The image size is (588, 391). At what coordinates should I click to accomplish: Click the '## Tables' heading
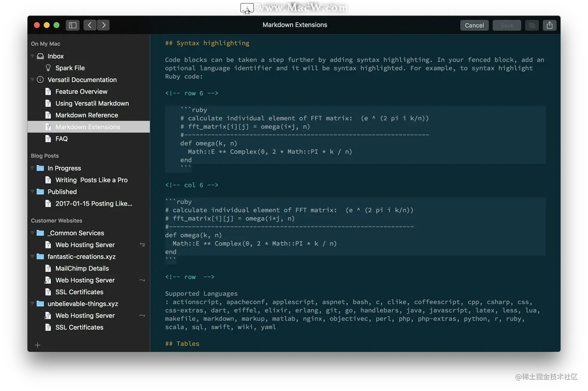tap(182, 344)
